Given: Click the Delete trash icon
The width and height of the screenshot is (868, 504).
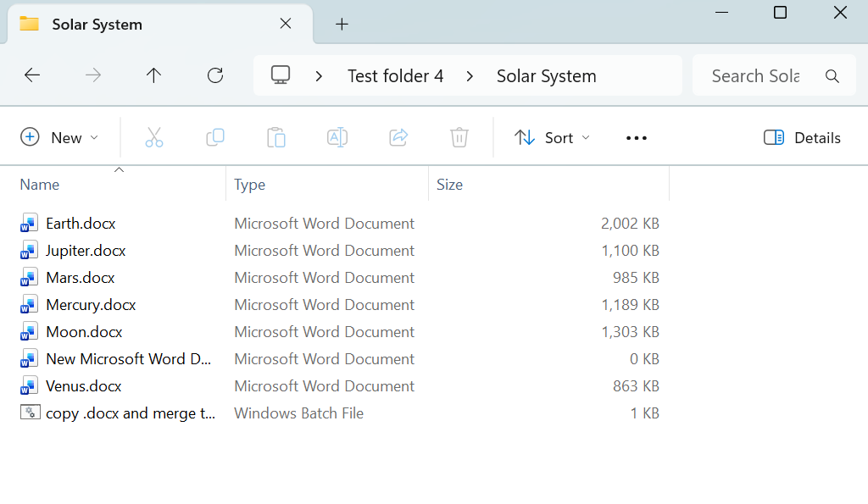Looking at the screenshot, I should 459,137.
